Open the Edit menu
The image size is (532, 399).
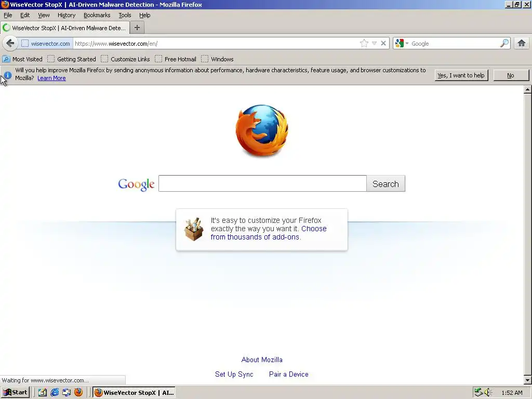tap(25, 15)
